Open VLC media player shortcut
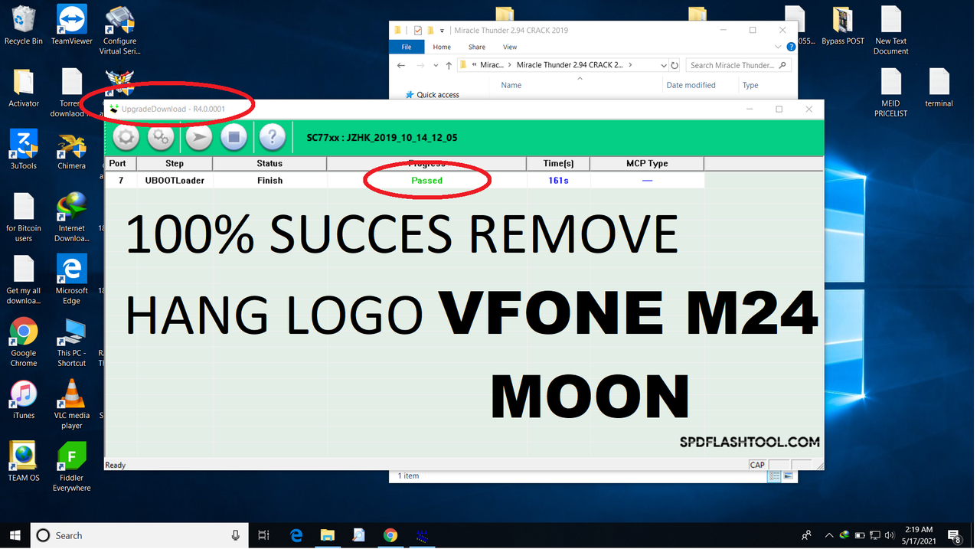Viewport: 980px width, 549px height. pyautogui.click(x=72, y=404)
